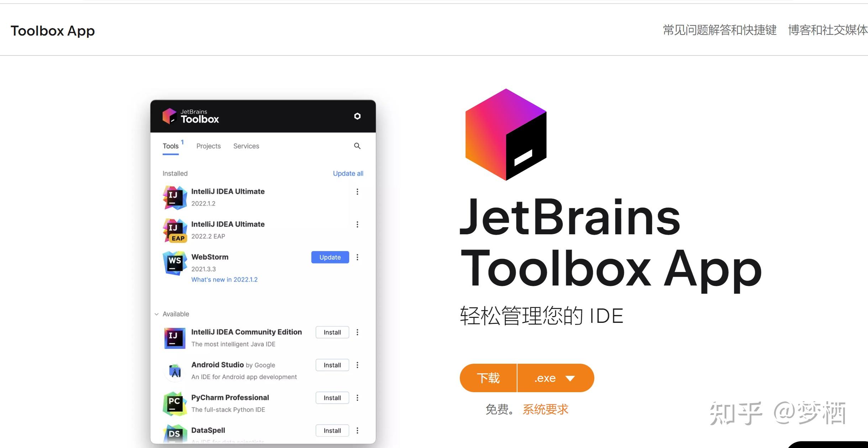
Task: Collapse the Available tools section
Action: click(x=157, y=314)
